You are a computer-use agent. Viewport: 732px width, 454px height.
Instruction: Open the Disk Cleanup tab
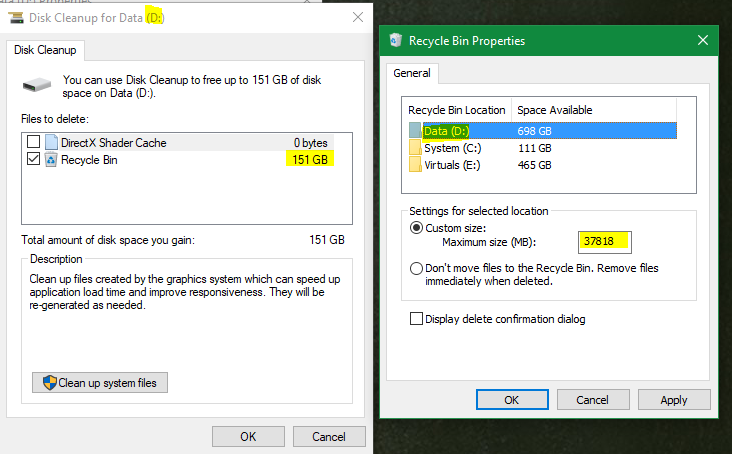click(x=45, y=50)
